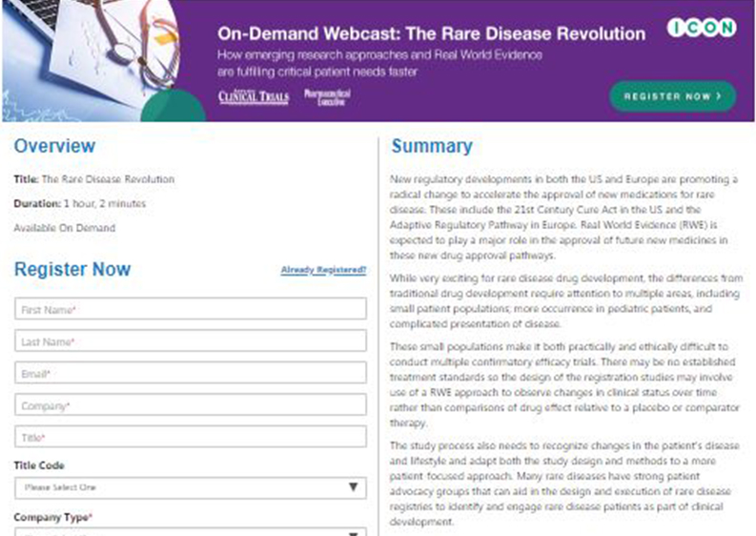This screenshot has width=756, height=536.
Task: Focus the Company input field
Action: click(191, 404)
